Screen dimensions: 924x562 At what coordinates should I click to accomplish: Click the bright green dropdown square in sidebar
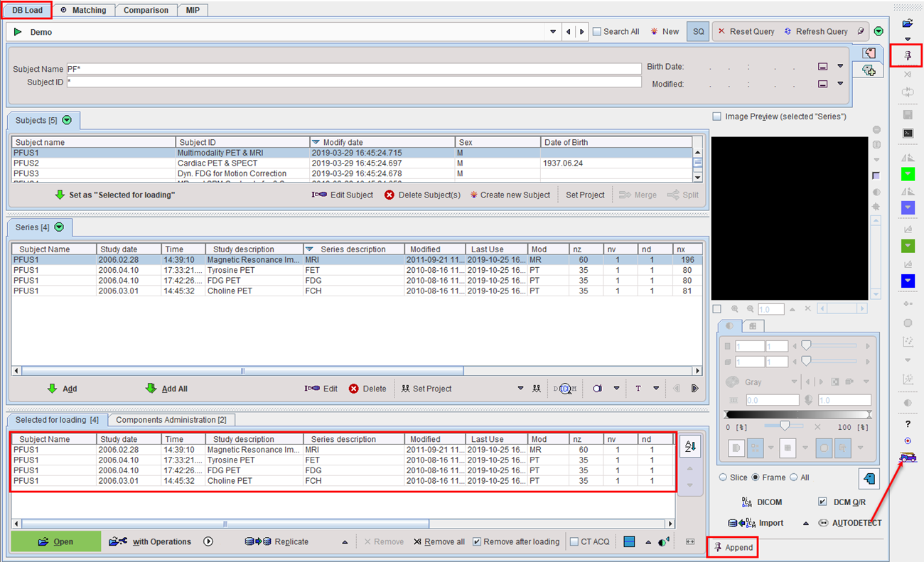[x=908, y=174]
